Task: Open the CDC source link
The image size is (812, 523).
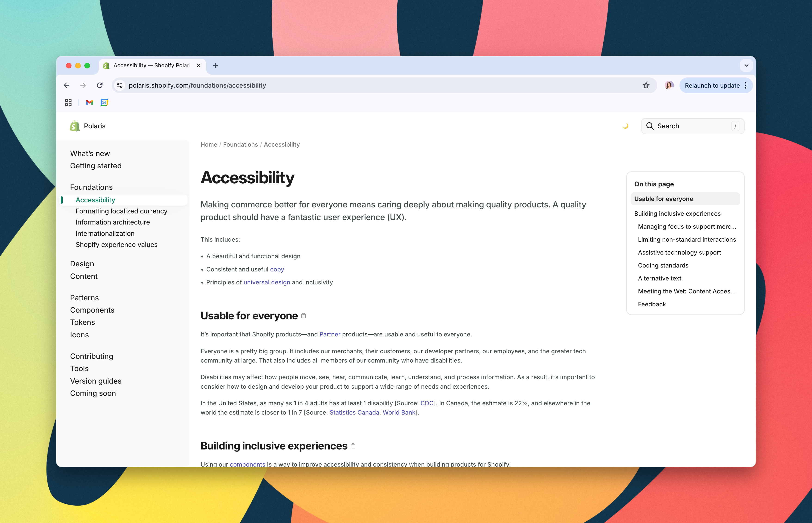Action: coord(427,403)
